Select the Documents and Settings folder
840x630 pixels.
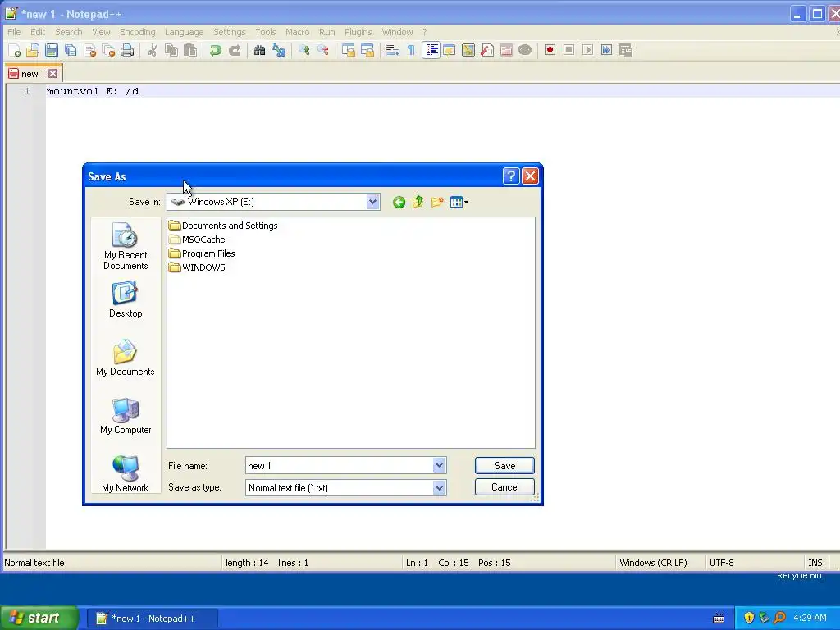[x=223, y=226]
